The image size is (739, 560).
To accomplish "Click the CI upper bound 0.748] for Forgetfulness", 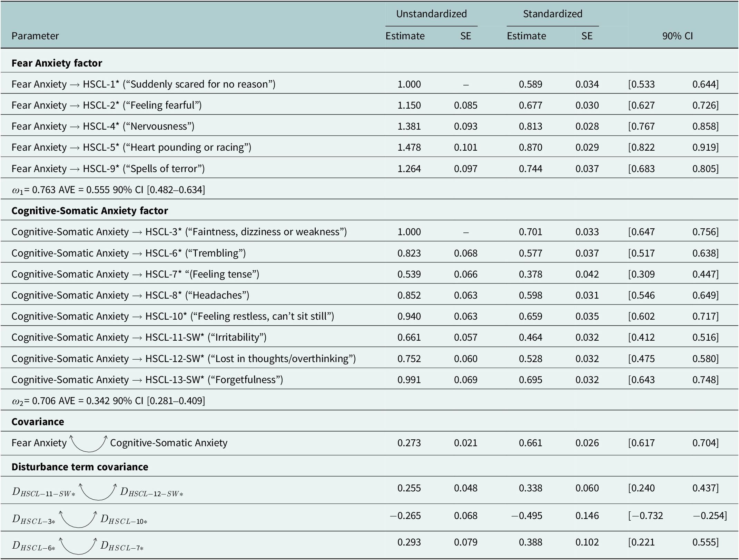I will (706, 380).
